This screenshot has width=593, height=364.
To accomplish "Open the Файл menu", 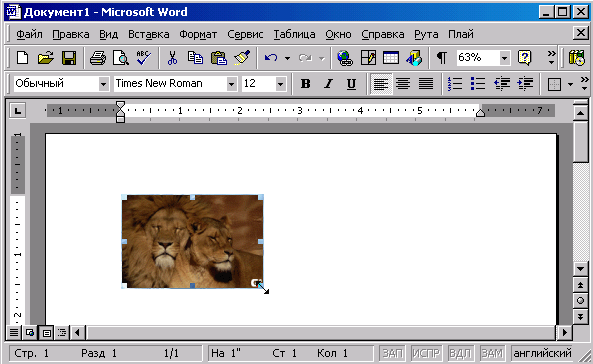I will click(29, 34).
